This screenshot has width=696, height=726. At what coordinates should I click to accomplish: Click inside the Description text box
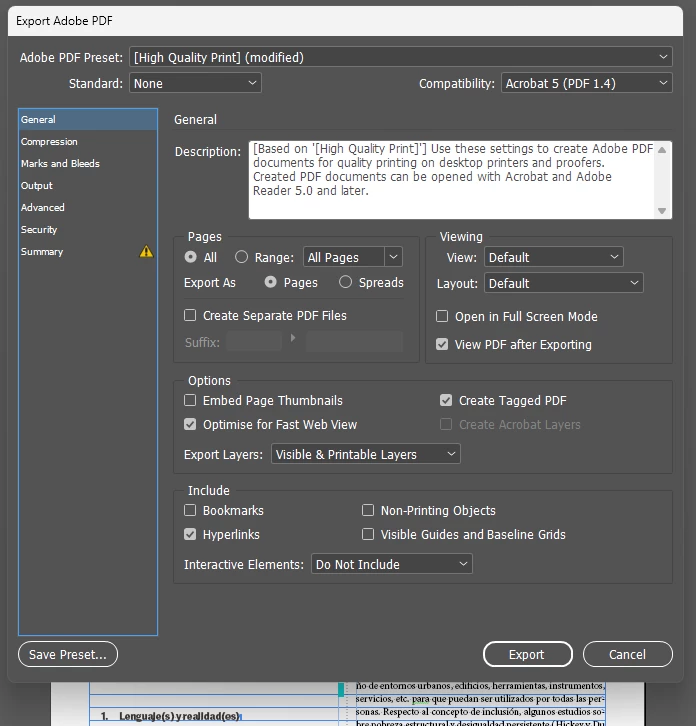(452, 180)
